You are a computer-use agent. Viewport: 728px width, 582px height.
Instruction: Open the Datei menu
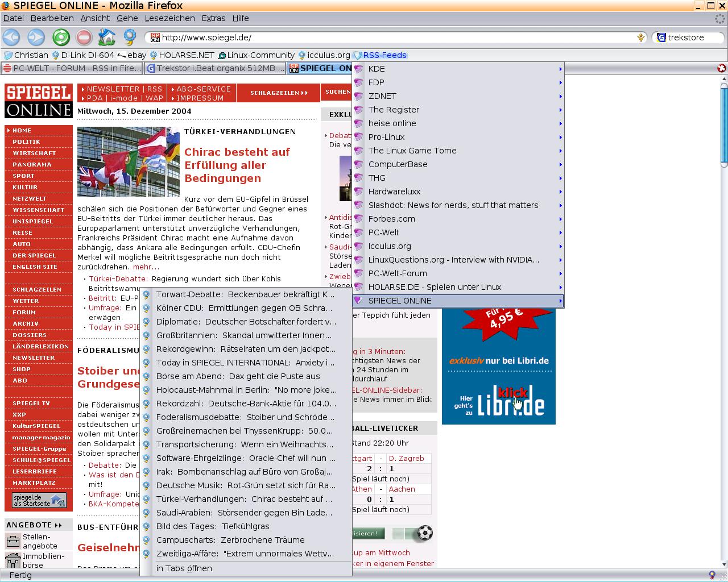[x=14, y=18]
